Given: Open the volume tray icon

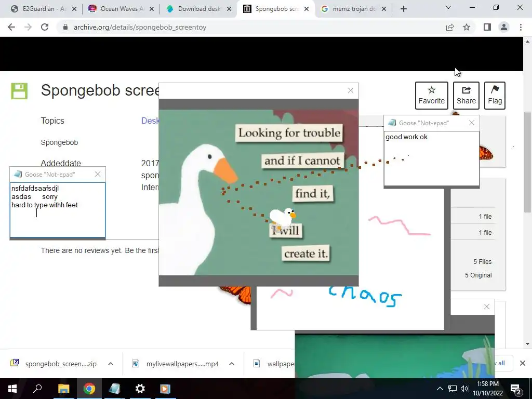Looking at the screenshot, I should tap(464, 389).
